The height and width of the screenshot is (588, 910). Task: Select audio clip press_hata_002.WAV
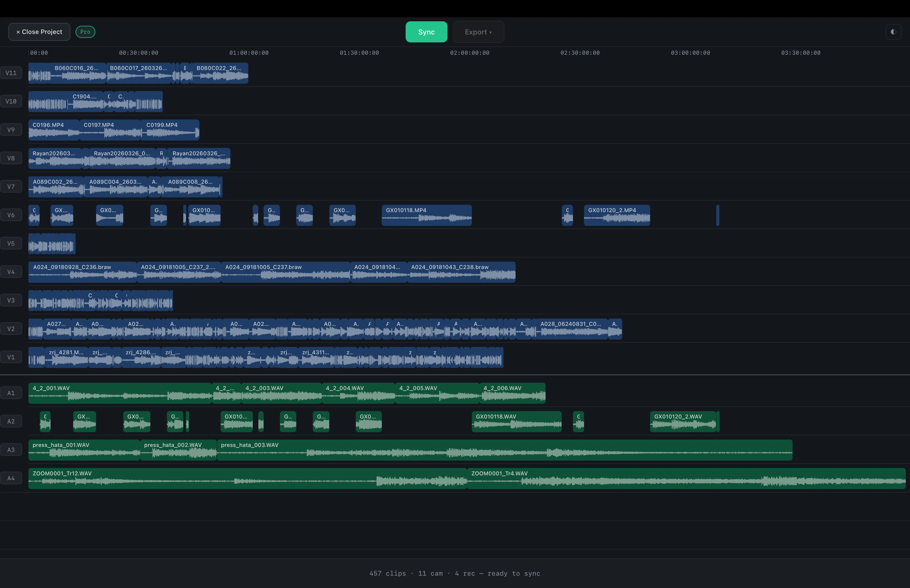click(x=178, y=450)
